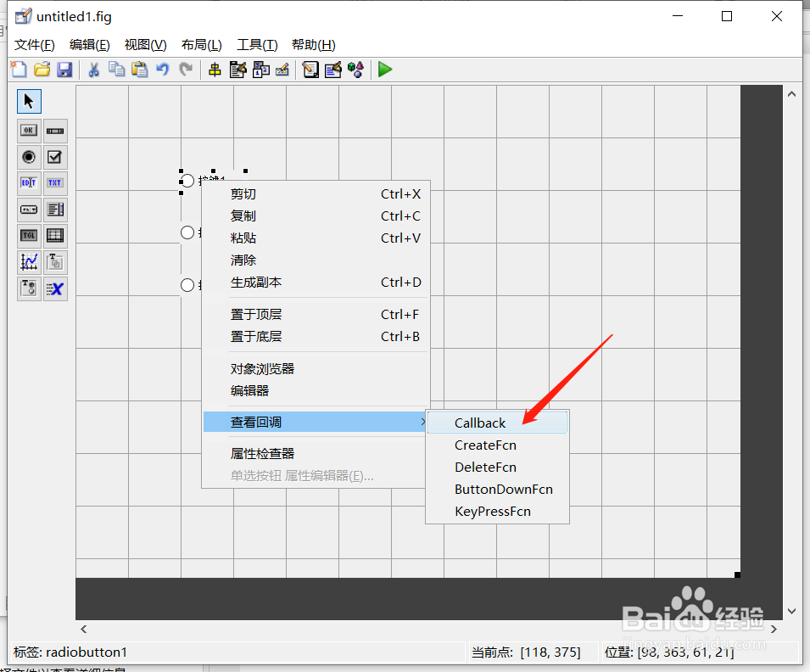Pick the Pop-up Menu component
Image resolution: width=810 pixels, height=672 pixels.
(29, 210)
